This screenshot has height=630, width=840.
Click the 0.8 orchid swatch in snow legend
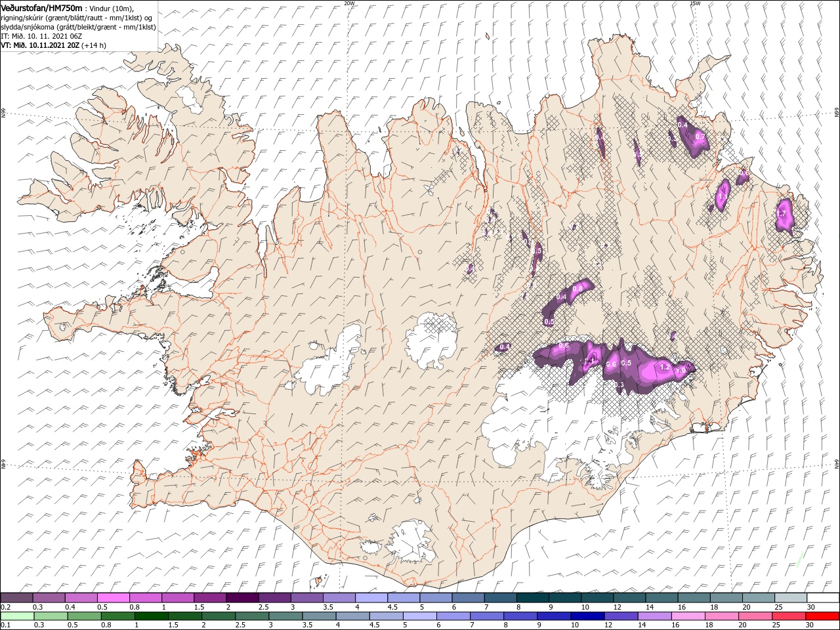click(146, 598)
